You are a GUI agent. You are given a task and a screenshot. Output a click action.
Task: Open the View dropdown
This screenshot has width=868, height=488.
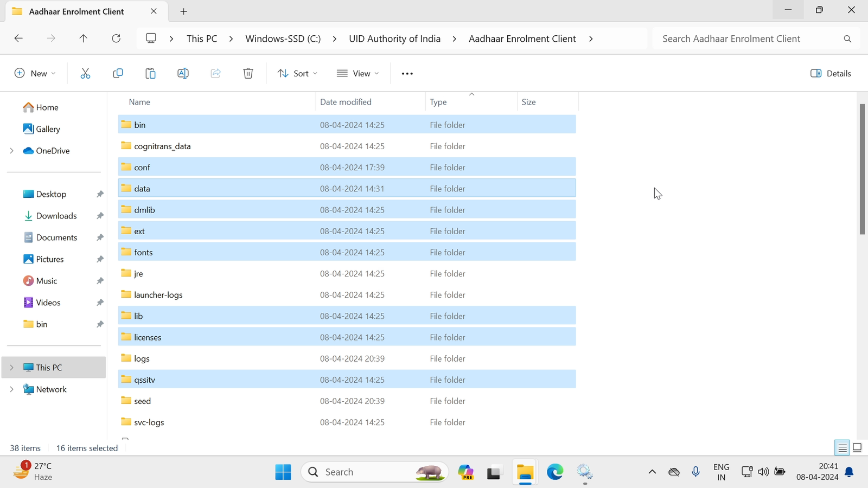358,73
